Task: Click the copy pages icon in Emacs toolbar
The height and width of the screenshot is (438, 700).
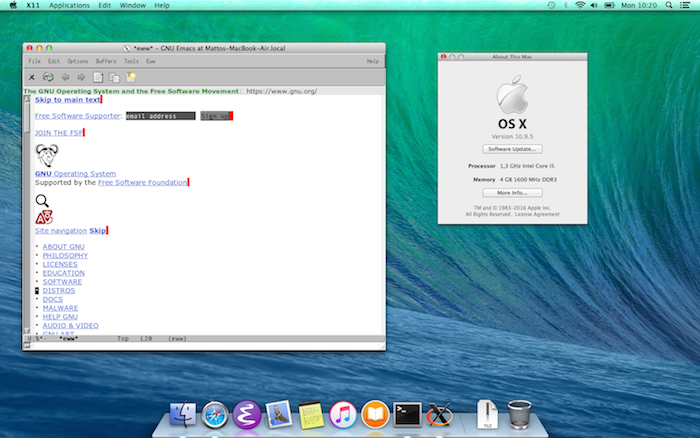Action: click(x=114, y=77)
